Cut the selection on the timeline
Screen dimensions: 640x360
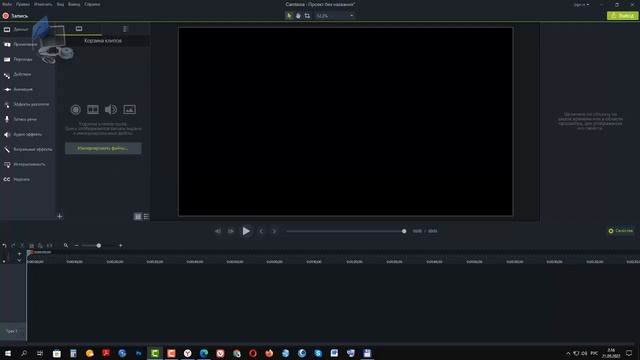pyautogui.click(x=22, y=246)
